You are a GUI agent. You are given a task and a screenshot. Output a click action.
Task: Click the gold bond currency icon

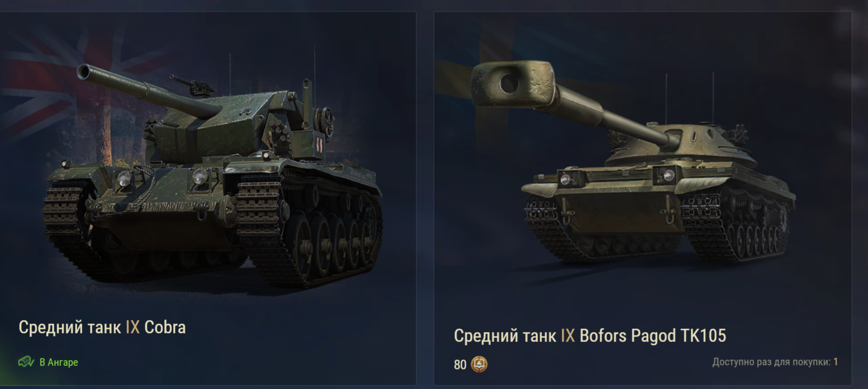tap(479, 364)
